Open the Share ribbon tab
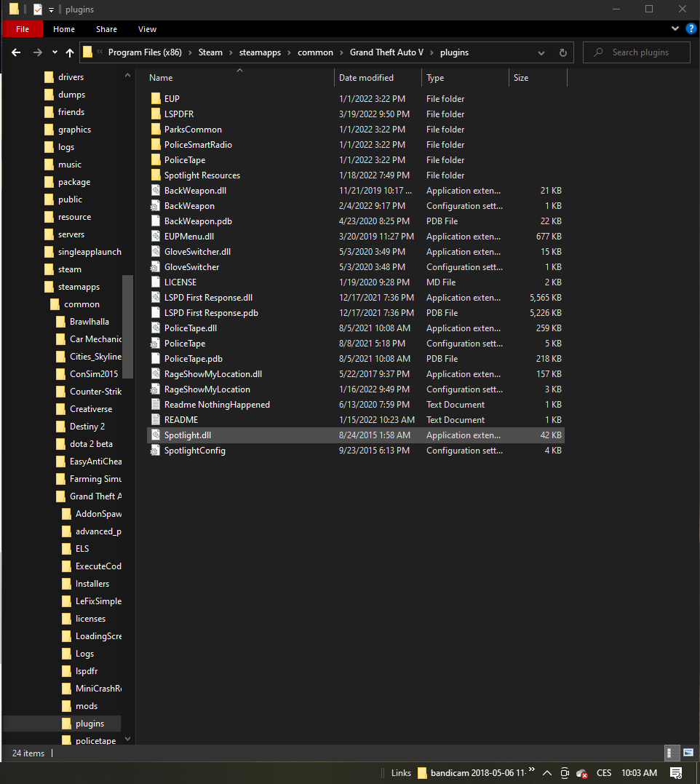This screenshot has width=700, height=784. click(x=106, y=29)
